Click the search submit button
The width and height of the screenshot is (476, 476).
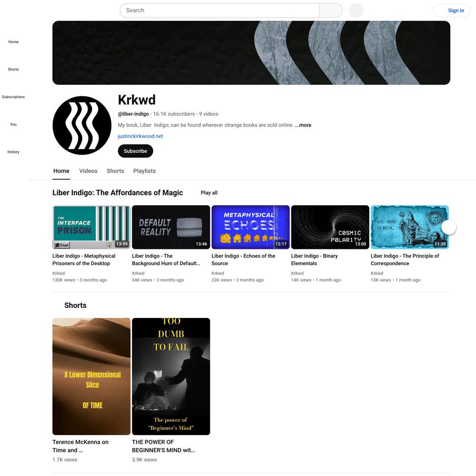[331, 10]
